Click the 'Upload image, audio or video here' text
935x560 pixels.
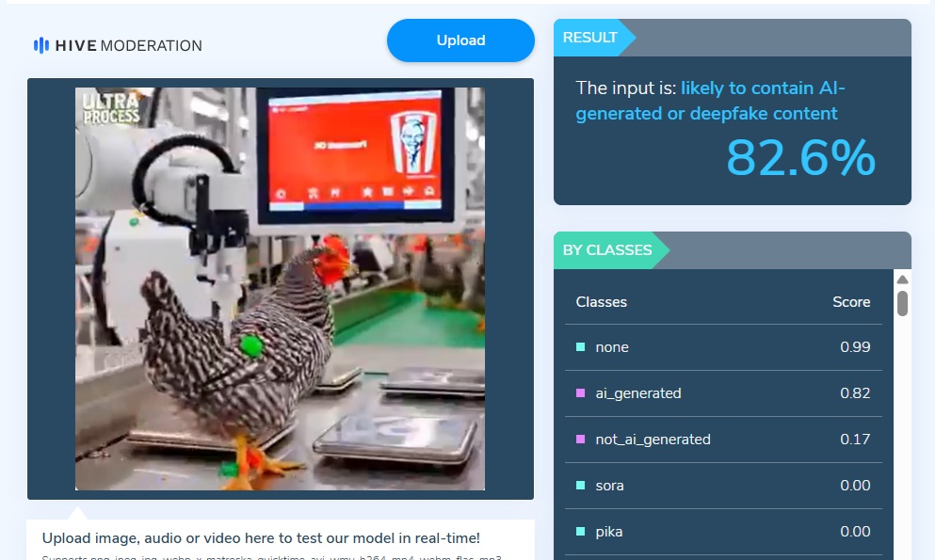tap(261, 538)
